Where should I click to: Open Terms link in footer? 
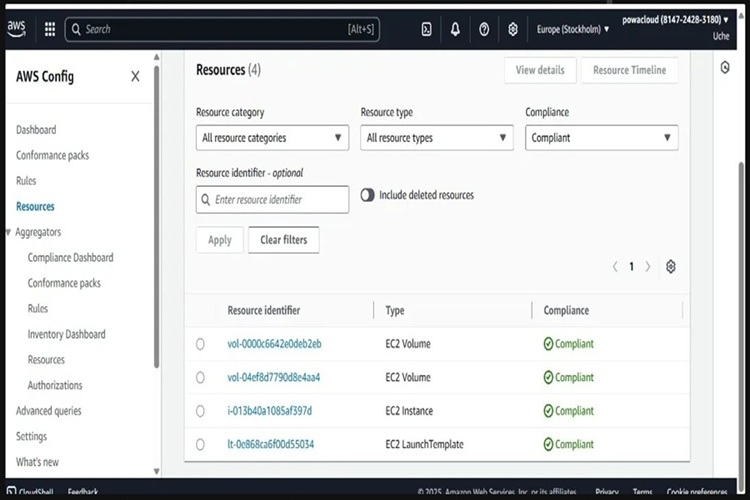pyautogui.click(x=642, y=492)
